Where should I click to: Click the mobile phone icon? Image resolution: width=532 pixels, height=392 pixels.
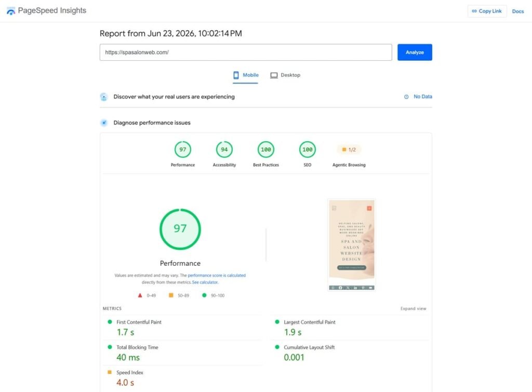[x=236, y=75]
